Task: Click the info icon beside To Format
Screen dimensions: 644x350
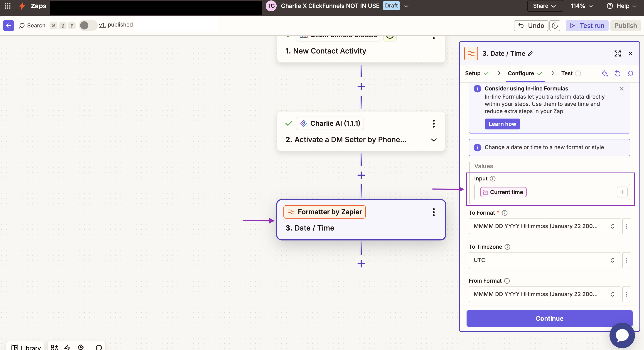Action: pos(505,213)
